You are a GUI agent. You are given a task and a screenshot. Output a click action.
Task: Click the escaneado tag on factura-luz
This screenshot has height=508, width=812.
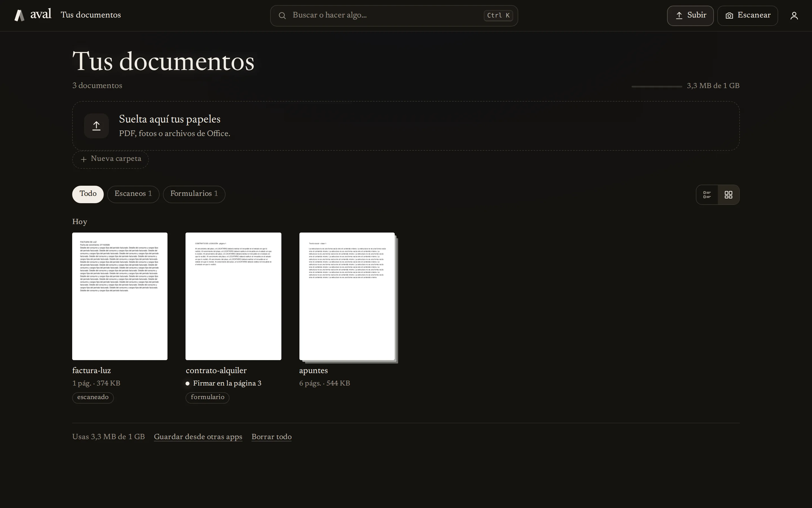click(93, 397)
